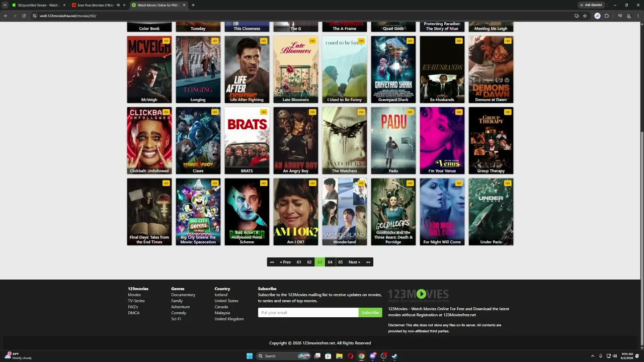Open Opera browser from the taskbar

point(350,356)
